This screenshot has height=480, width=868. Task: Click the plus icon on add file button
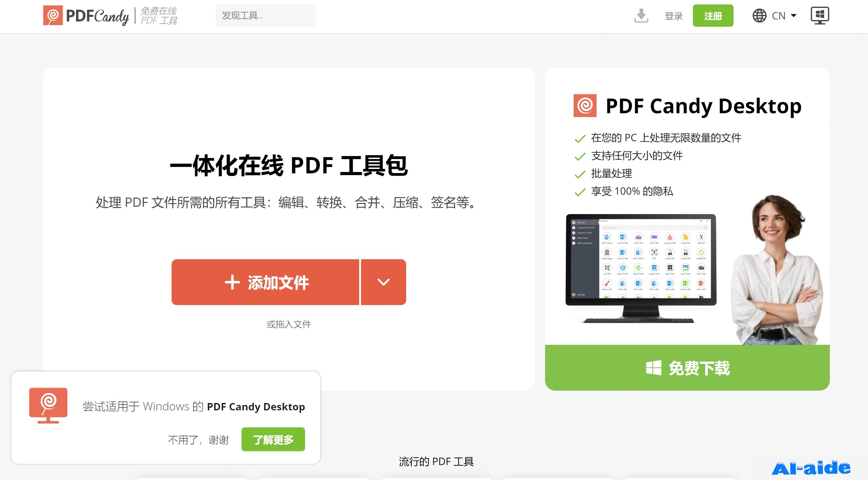click(232, 282)
